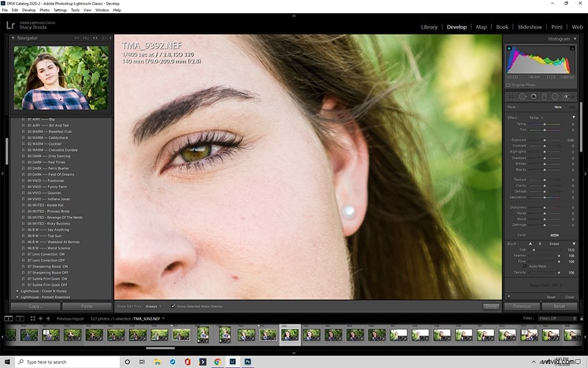Click the Windows taskbar search box
Screen dimensions: 588x368
[67, 362]
